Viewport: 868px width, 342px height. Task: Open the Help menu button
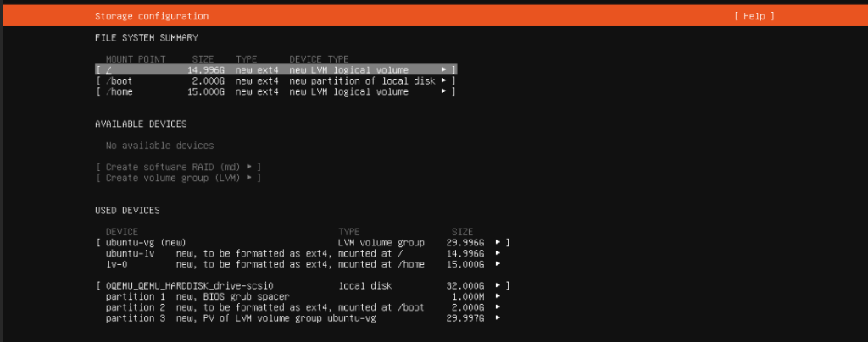[x=754, y=16]
